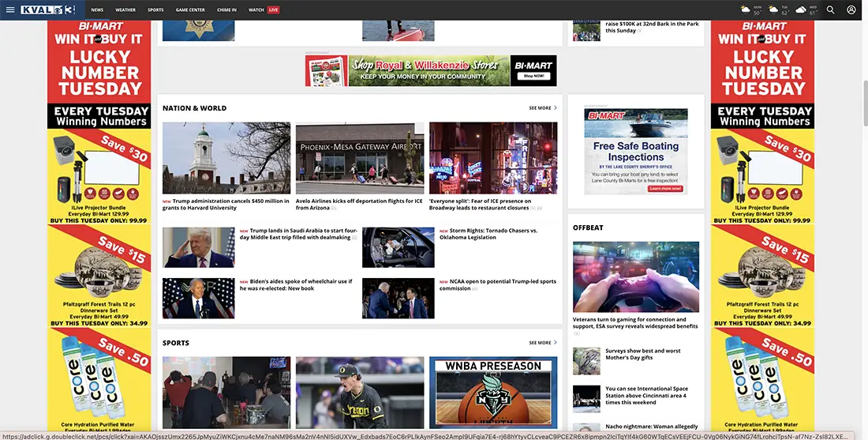Image resolution: width=868 pixels, height=440 pixels.
Task: Open the Sports menu item
Action: 155,10
